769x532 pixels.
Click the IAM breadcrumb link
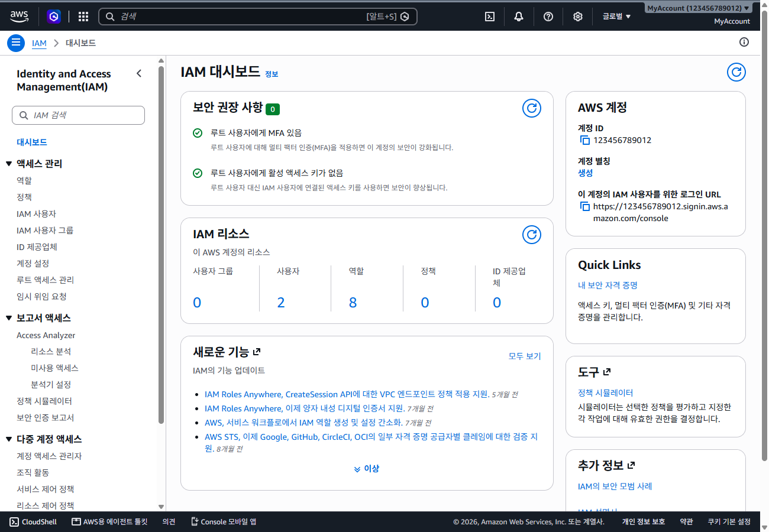39,43
